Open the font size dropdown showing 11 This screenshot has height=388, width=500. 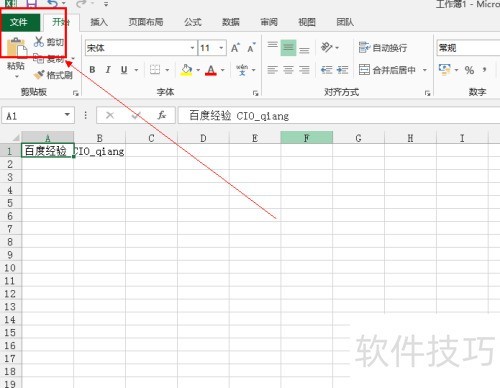click(x=221, y=48)
